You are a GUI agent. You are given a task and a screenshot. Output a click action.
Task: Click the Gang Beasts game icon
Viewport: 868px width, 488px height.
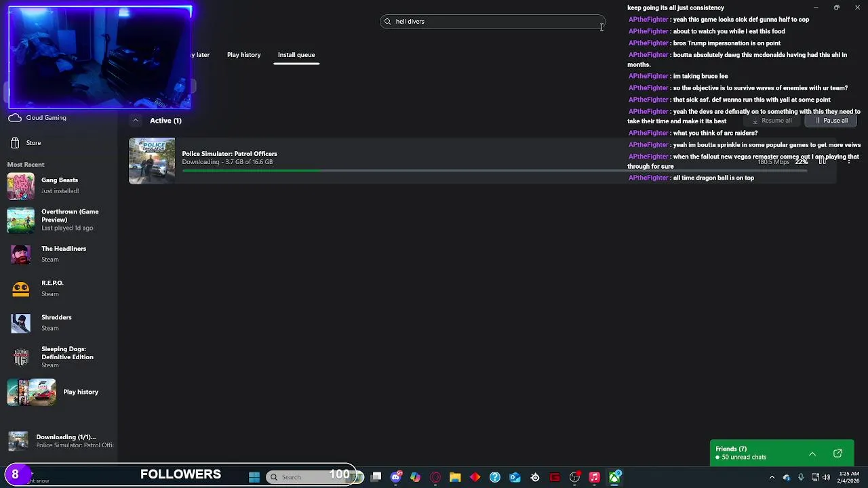click(20, 186)
